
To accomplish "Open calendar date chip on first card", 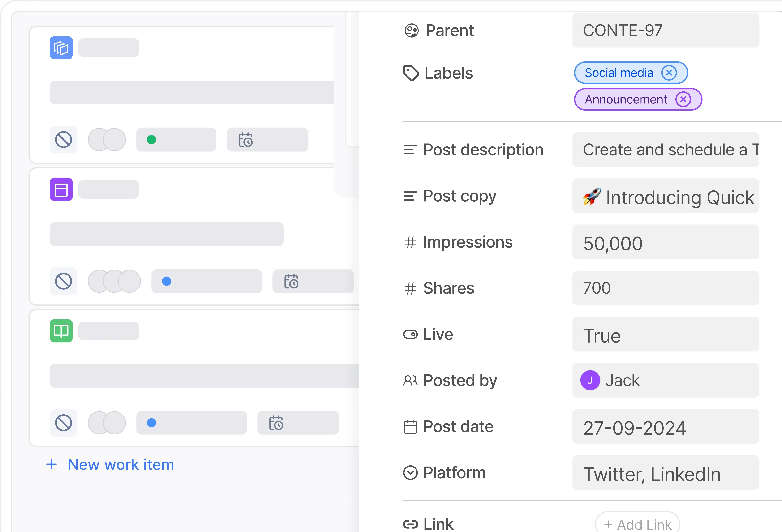I will [267, 140].
